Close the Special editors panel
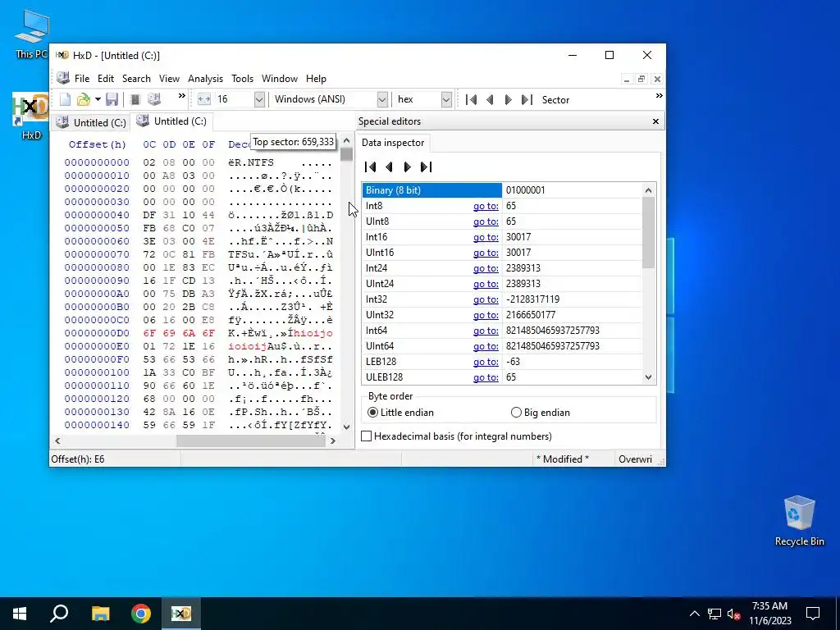Viewport: 840px width, 630px height. [655, 121]
